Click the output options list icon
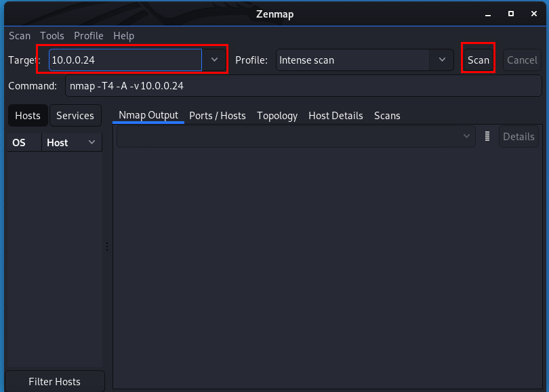The width and height of the screenshot is (549, 392). click(x=487, y=136)
